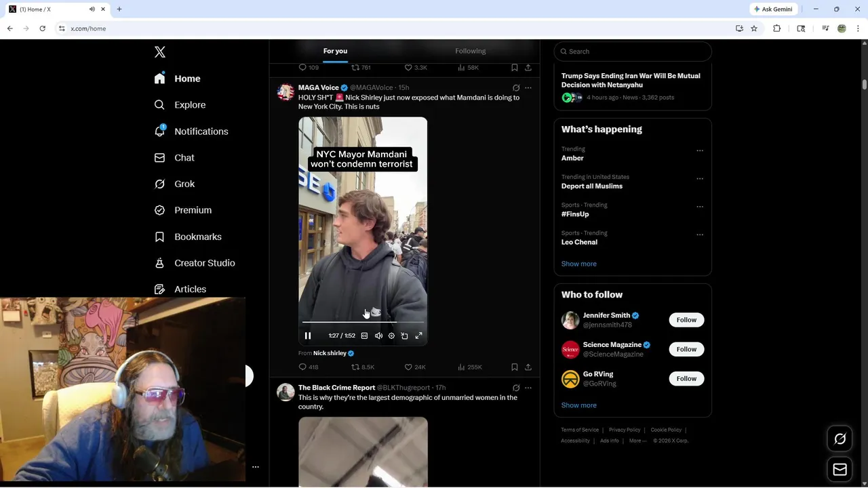Screen dimensions: 868x488
Task: Click the X logo in the sidebar
Action: [160, 52]
